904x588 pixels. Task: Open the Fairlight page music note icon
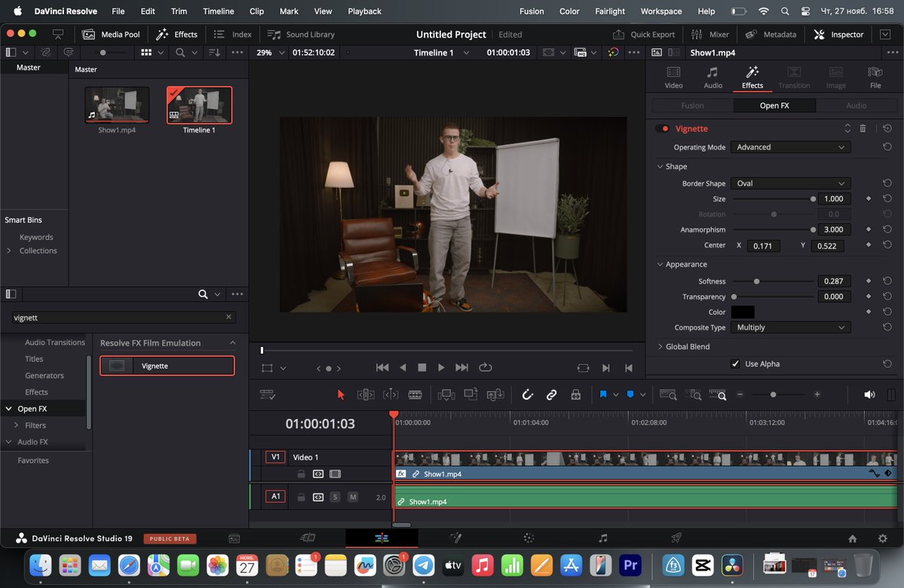click(602, 538)
